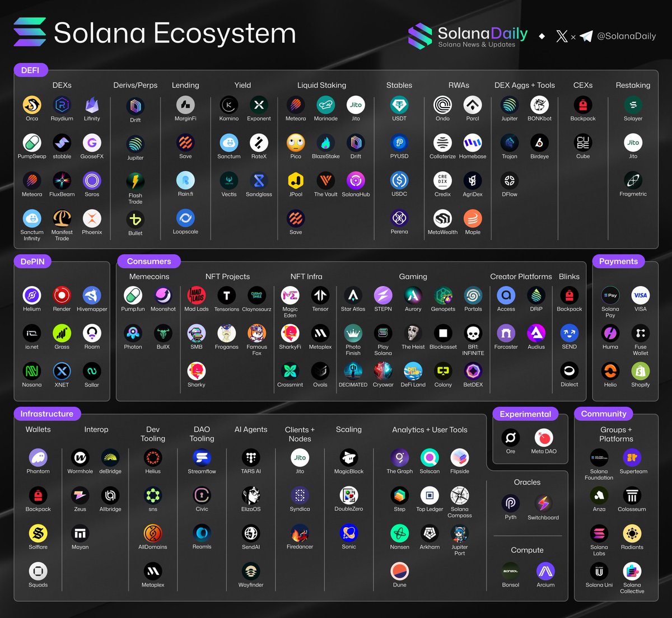672x618 pixels.
Task: Open the Helius dev tooling icon
Action: 153,457
